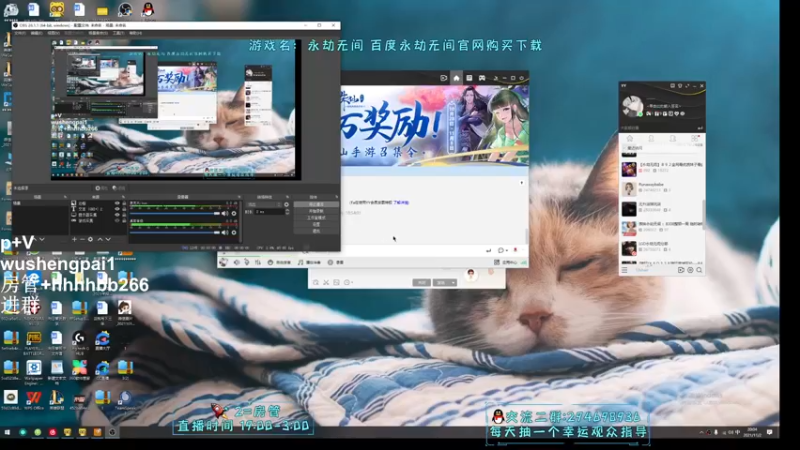Switch to YY panel apps grid tab
Image resolution: width=800 pixels, height=450 pixels.
click(x=694, y=139)
